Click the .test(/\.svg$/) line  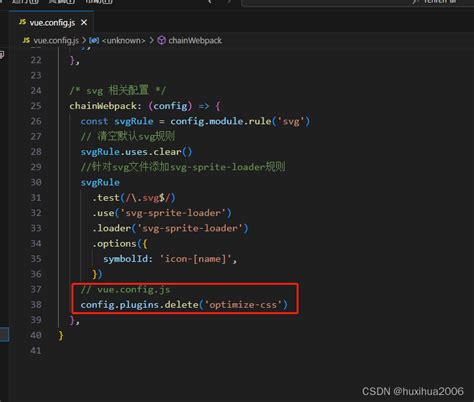[133, 198]
